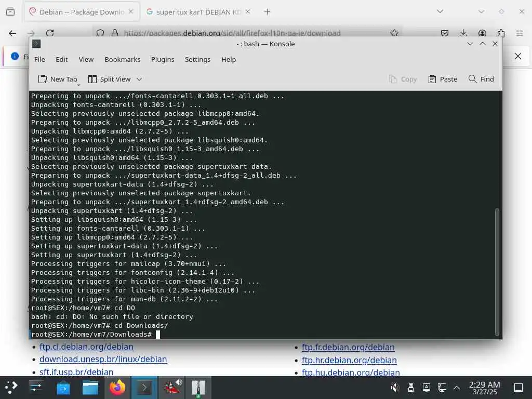Click the shield tracking protection icon

[x=100, y=33]
